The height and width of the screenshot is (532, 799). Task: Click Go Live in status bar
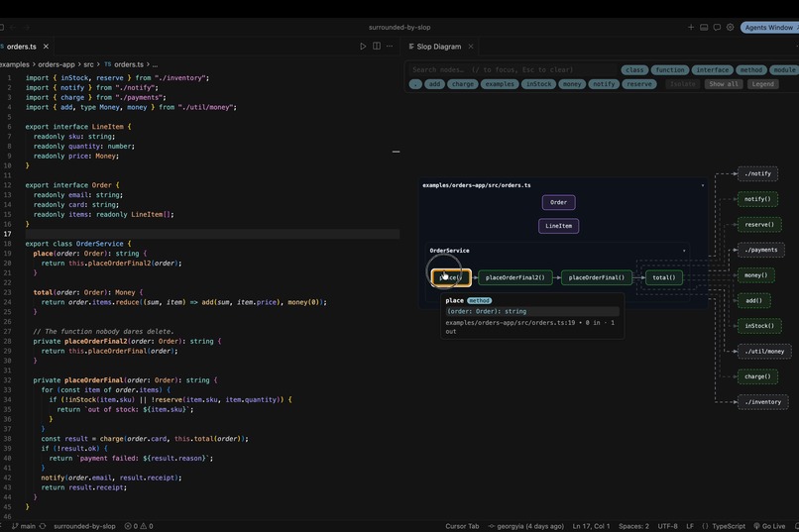[769, 526]
